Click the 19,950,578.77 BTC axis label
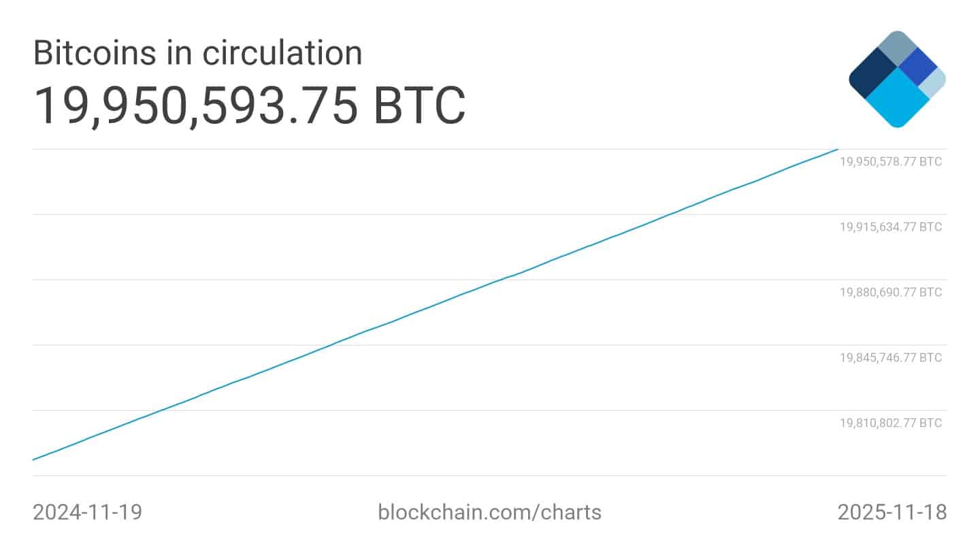The height and width of the screenshot is (551, 980). 890,162
